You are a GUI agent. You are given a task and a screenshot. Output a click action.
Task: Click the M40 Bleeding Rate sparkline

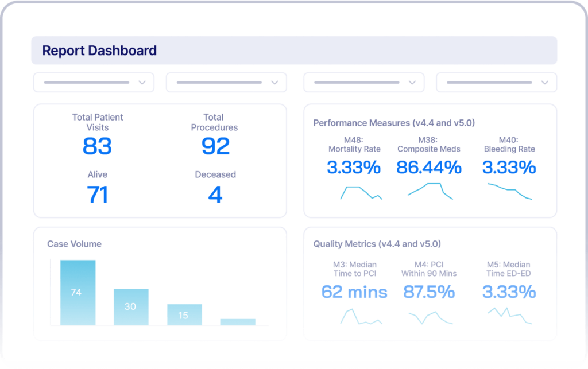tap(509, 192)
